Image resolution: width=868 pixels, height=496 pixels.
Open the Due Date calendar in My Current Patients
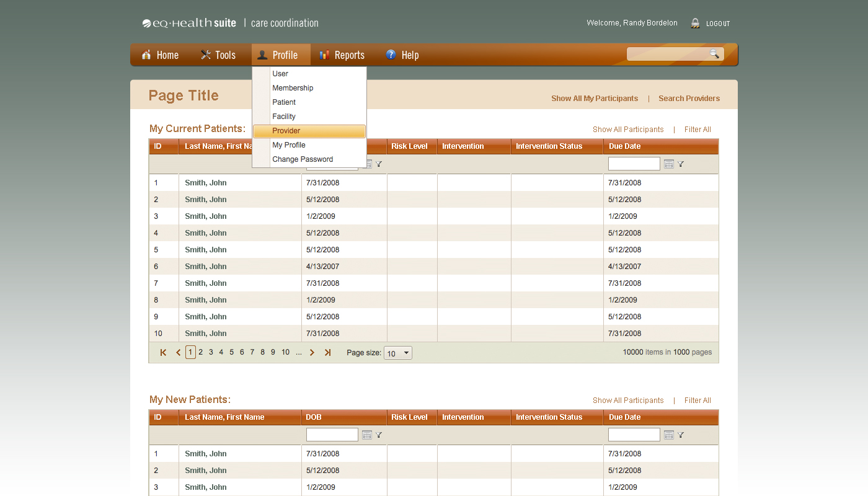point(668,164)
